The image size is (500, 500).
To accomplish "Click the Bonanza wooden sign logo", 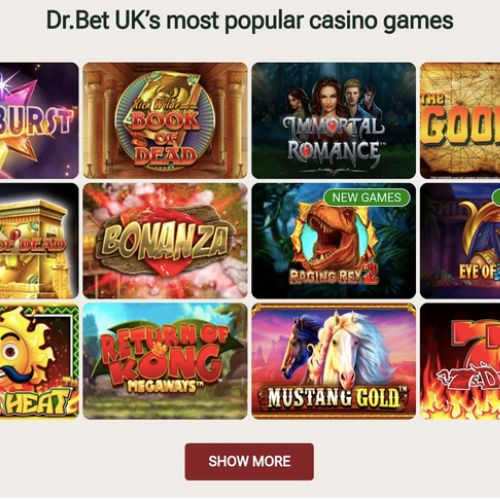I will tap(166, 242).
